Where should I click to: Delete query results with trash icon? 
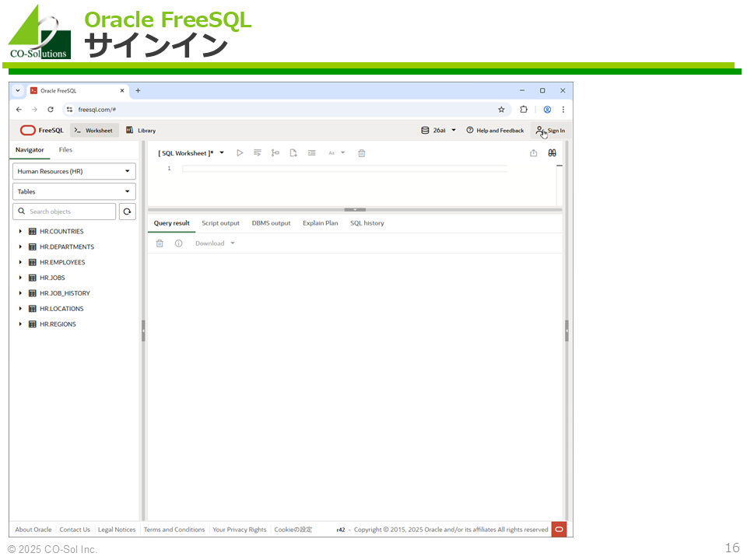pos(160,243)
